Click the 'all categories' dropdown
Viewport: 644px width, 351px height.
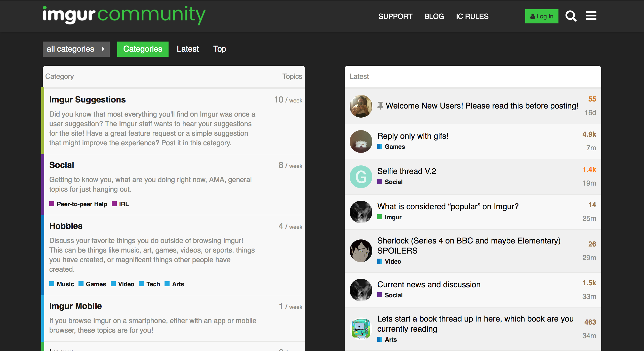76,48
